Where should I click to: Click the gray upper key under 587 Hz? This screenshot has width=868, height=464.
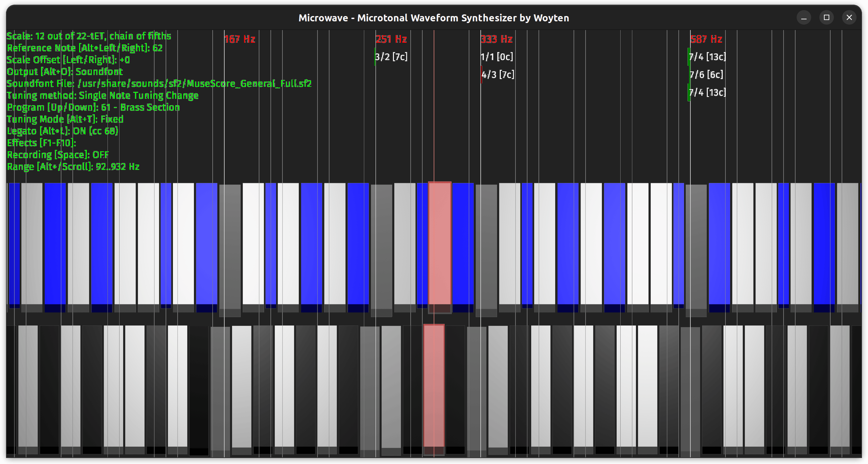point(696,250)
